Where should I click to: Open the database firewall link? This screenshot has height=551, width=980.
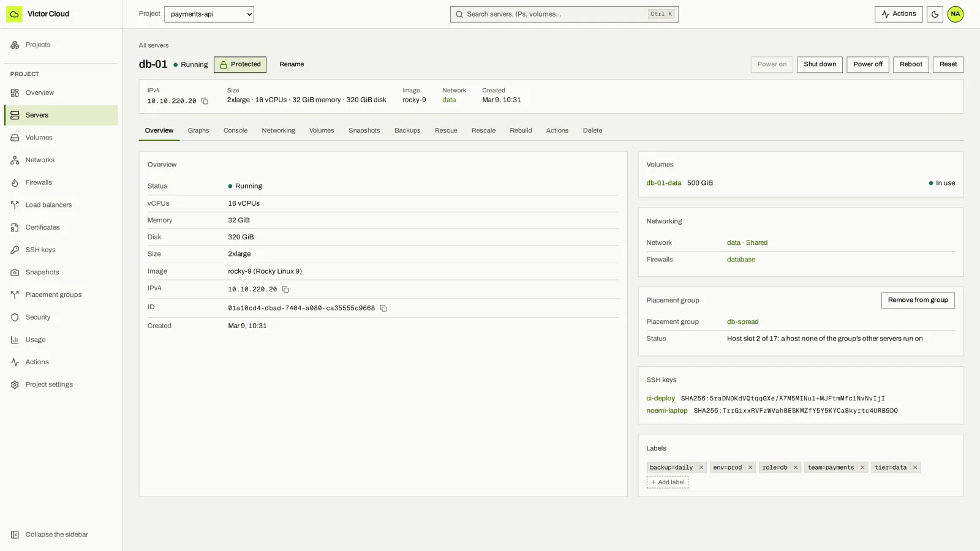[741, 260]
